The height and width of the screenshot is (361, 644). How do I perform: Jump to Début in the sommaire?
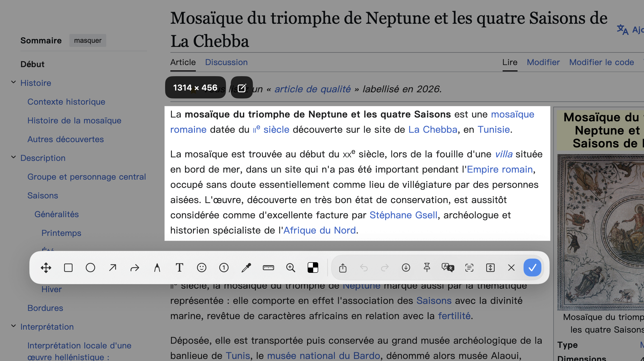(x=32, y=64)
